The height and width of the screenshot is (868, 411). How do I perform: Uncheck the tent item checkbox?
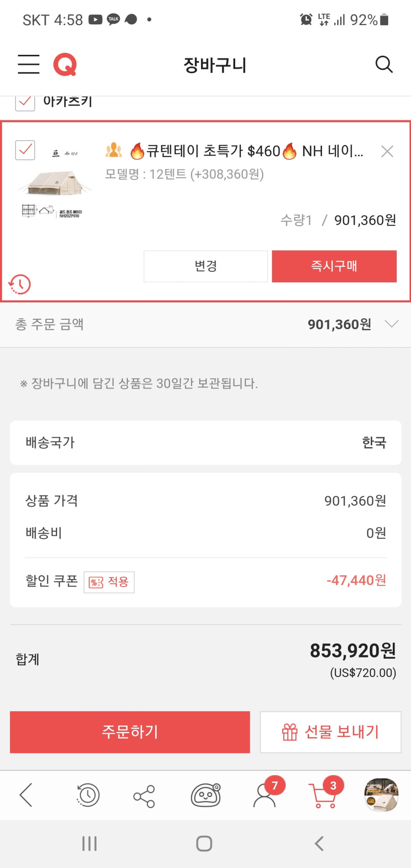tap(25, 150)
